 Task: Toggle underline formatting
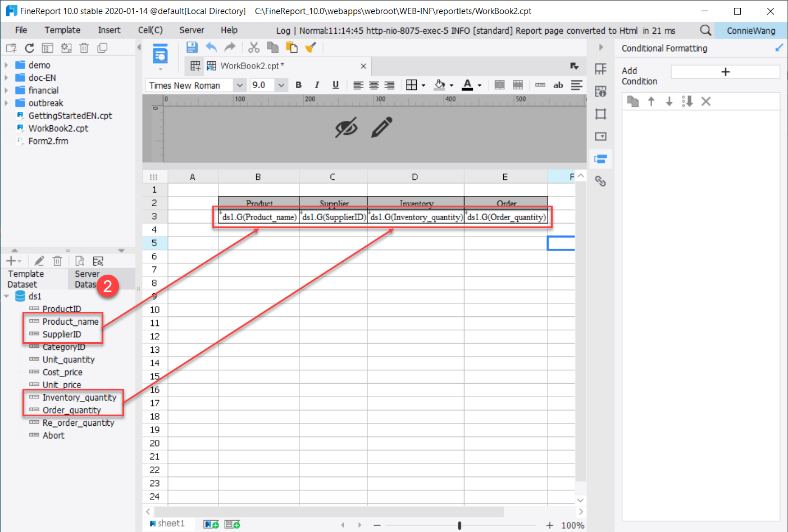coord(335,85)
